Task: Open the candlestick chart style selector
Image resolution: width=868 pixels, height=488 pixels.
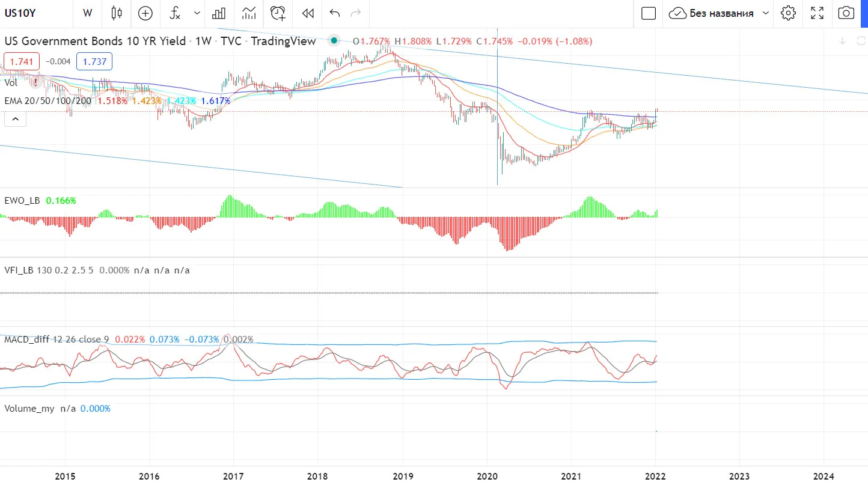Action: (117, 13)
